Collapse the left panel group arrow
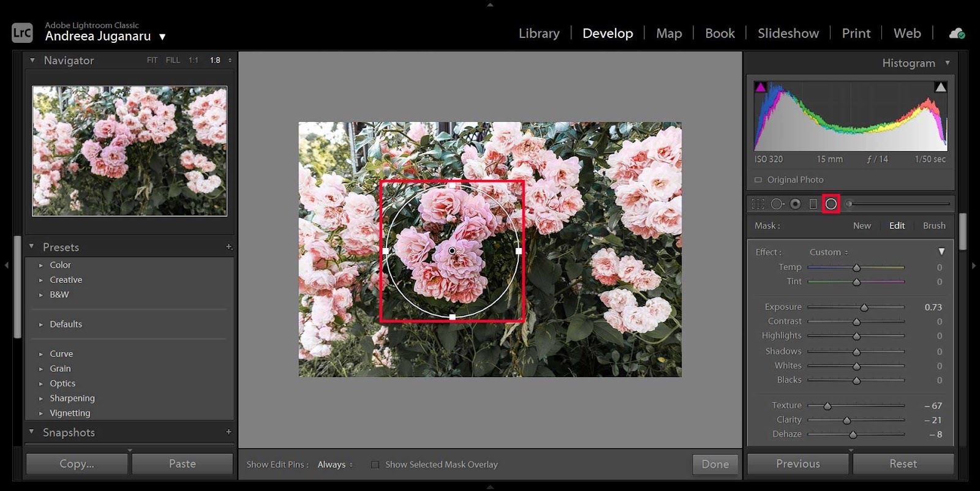 point(7,265)
